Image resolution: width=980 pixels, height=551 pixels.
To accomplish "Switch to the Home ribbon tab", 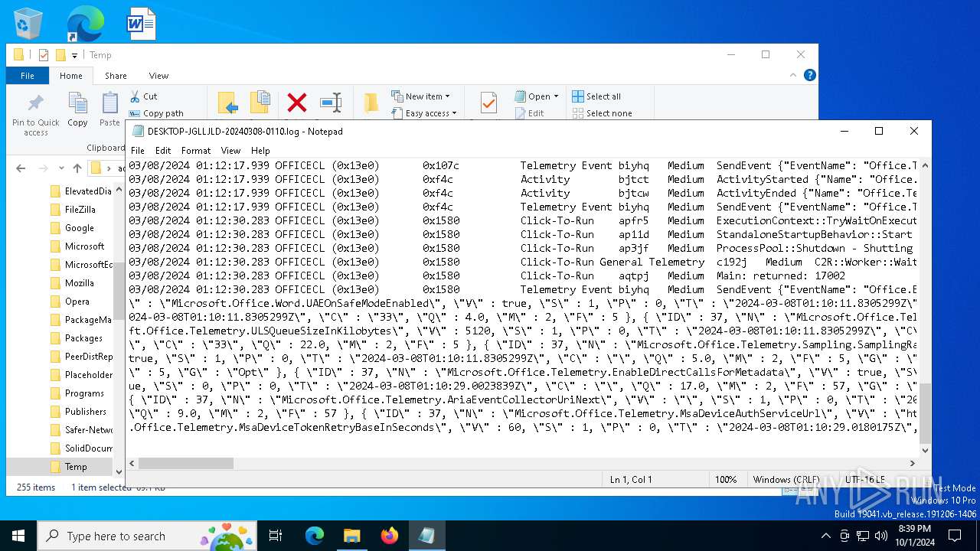I will [x=71, y=76].
